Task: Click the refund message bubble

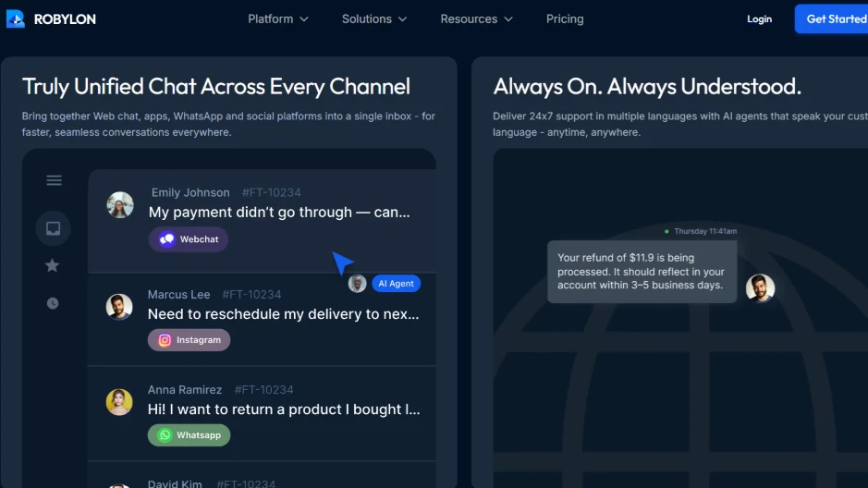Action: [642, 272]
